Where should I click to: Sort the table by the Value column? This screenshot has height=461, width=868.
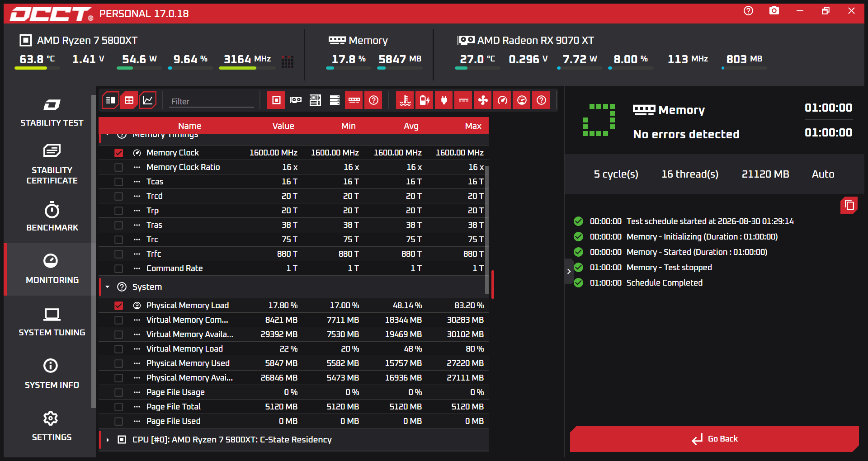tap(283, 126)
